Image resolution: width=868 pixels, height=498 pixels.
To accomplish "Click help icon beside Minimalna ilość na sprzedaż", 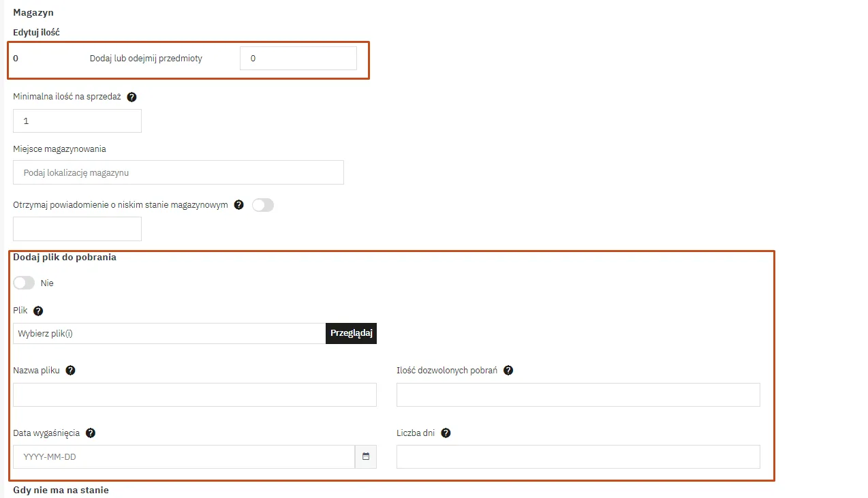I will click(131, 97).
